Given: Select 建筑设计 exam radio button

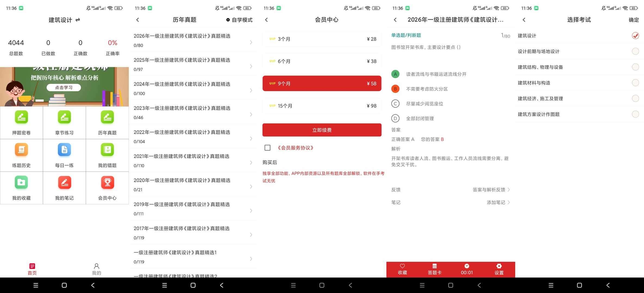Looking at the screenshot, I should pyautogui.click(x=635, y=36).
